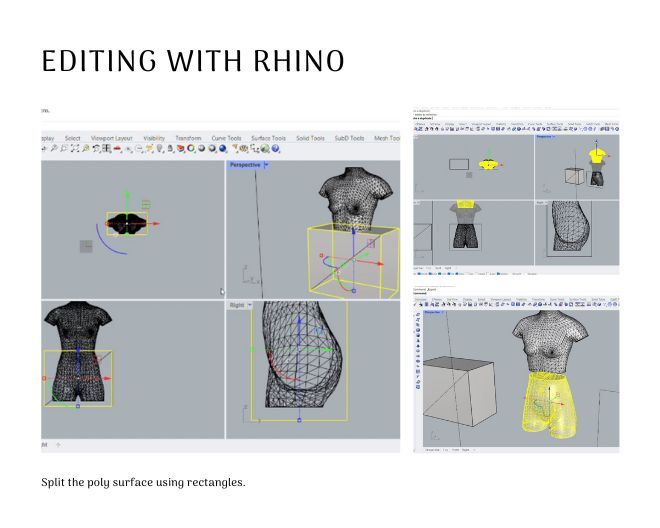Screen dimensions: 660x528
Task: Click the blue Help question mark icon
Action: click(276, 148)
